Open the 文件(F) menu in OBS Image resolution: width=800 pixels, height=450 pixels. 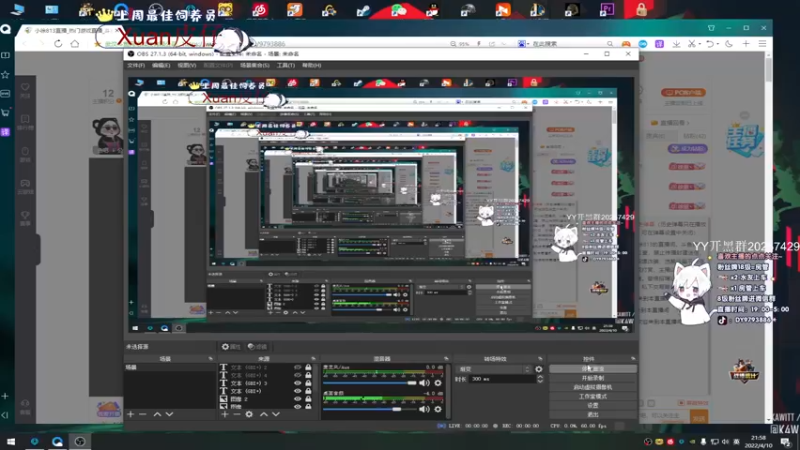(x=136, y=65)
